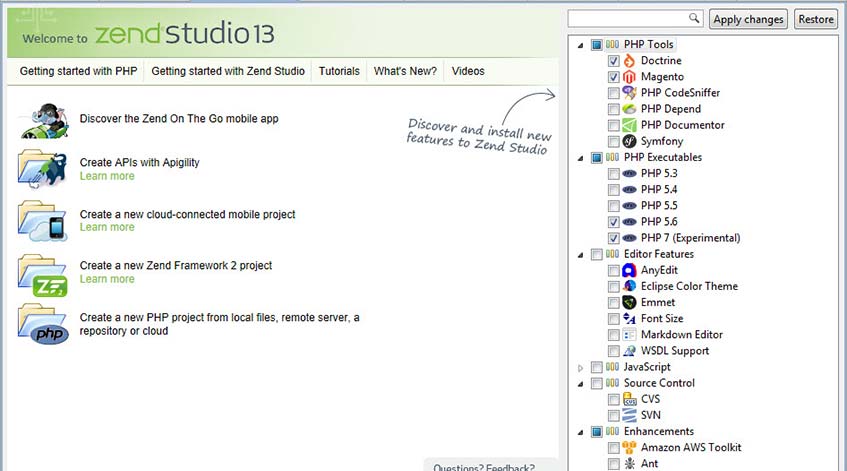Uncheck the Doctrine checkbox
This screenshot has height=471, width=847.
point(613,61)
